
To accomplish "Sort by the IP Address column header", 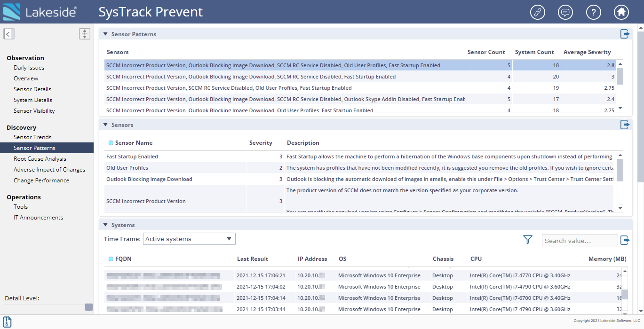I will pyautogui.click(x=312, y=259).
